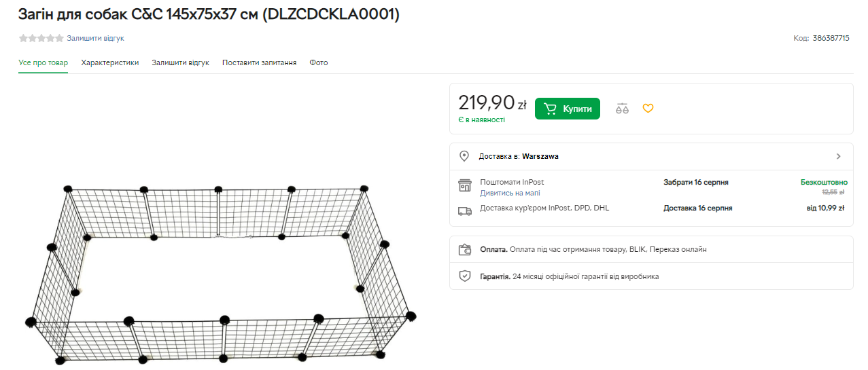The height and width of the screenshot is (370, 868).
Task: Click the product code 386387715
Action: [x=831, y=39]
